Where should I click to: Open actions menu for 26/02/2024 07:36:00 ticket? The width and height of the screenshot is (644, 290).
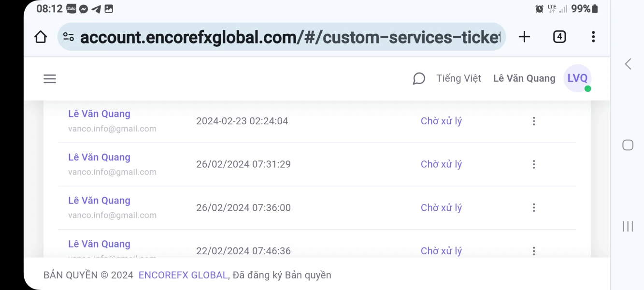point(534,208)
